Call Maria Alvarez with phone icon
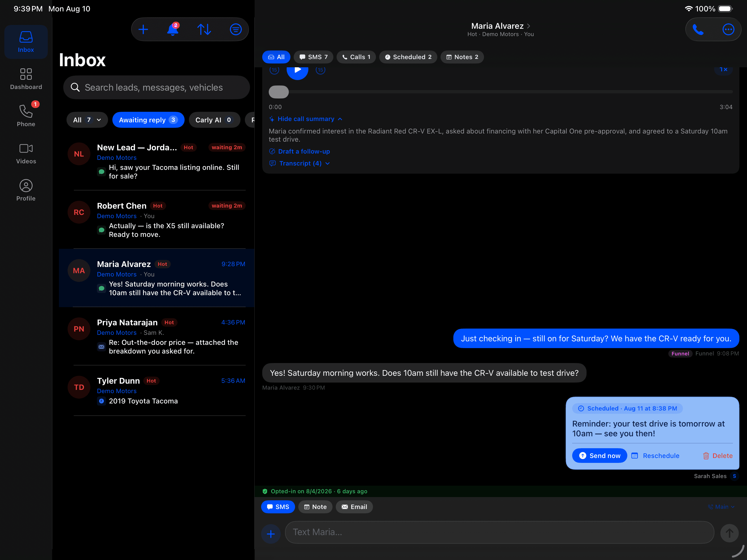The width and height of the screenshot is (747, 560). coord(698,29)
